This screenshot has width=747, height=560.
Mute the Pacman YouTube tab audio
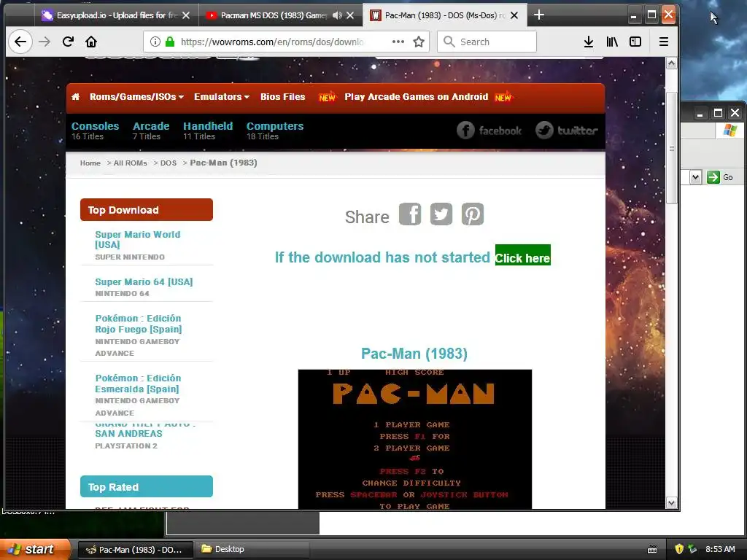[337, 15]
